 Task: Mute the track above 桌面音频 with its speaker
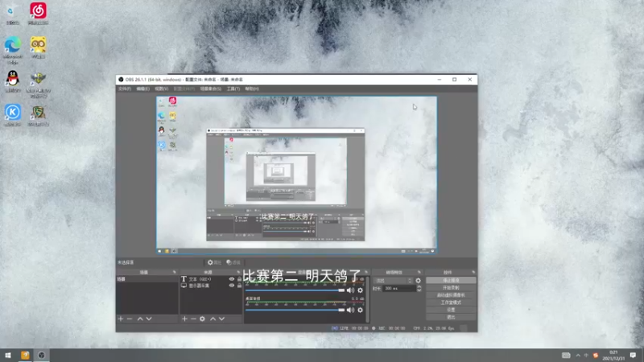point(350,290)
